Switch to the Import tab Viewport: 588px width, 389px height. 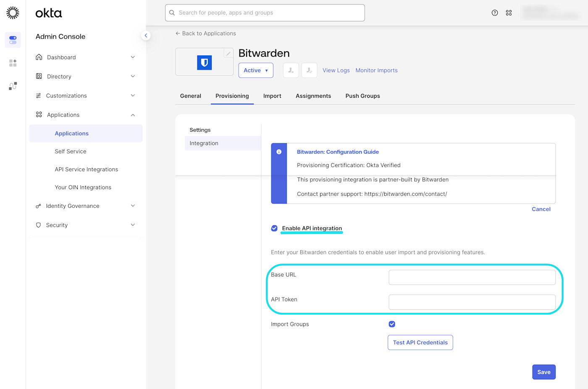click(x=272, y=96)
